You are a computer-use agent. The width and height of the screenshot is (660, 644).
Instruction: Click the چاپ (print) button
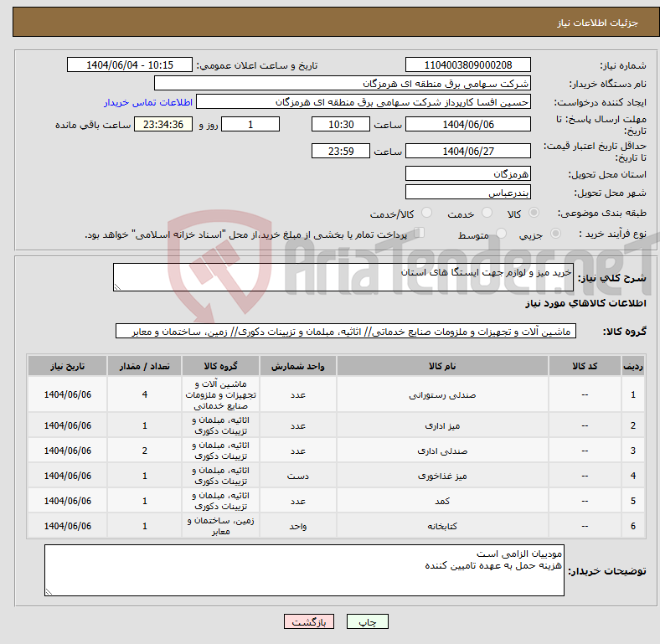click(367, 621)
